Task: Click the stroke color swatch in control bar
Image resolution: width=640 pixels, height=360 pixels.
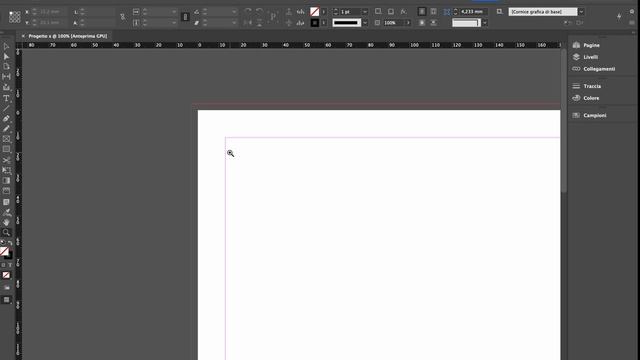Action: 314,23
